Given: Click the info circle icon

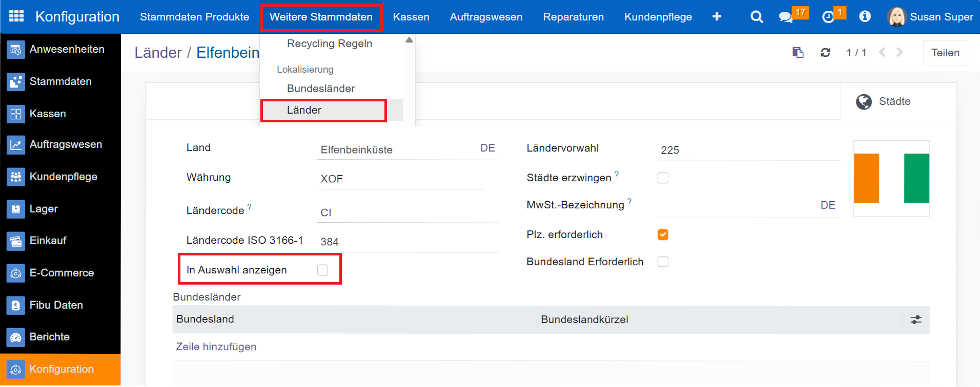Looking at the screenshot, I should pos(865,17).
